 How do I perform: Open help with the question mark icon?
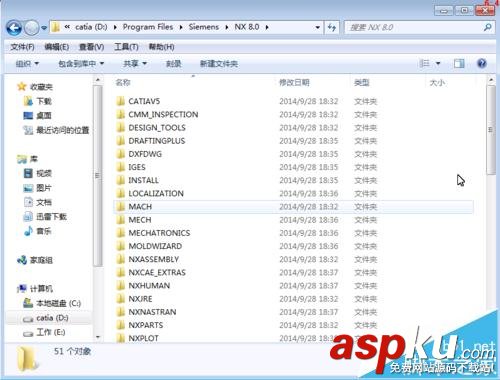(482, 63)
